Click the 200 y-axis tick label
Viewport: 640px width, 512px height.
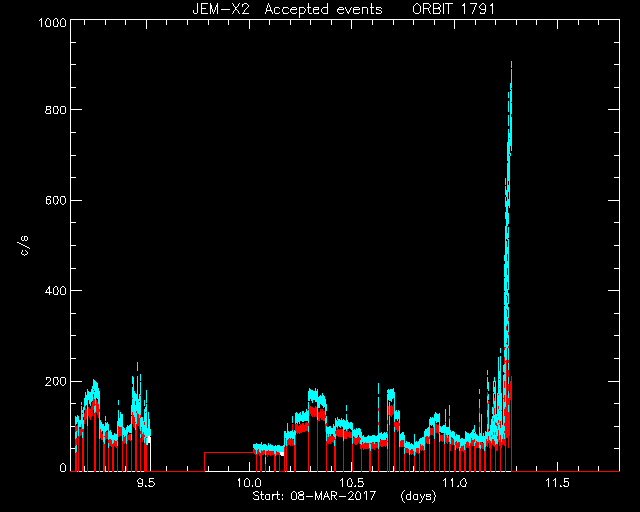pos(56,381)
